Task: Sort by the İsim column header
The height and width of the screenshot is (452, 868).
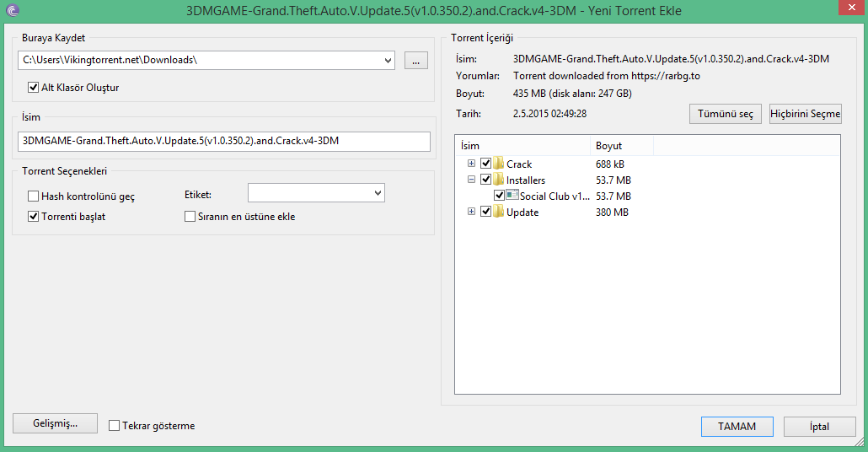Action: [522, 146]
